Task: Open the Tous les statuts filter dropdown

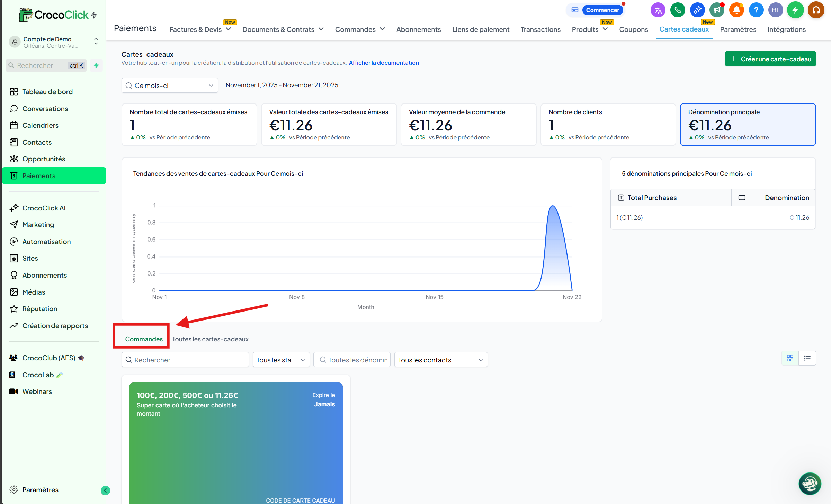Action: [281, 360]
